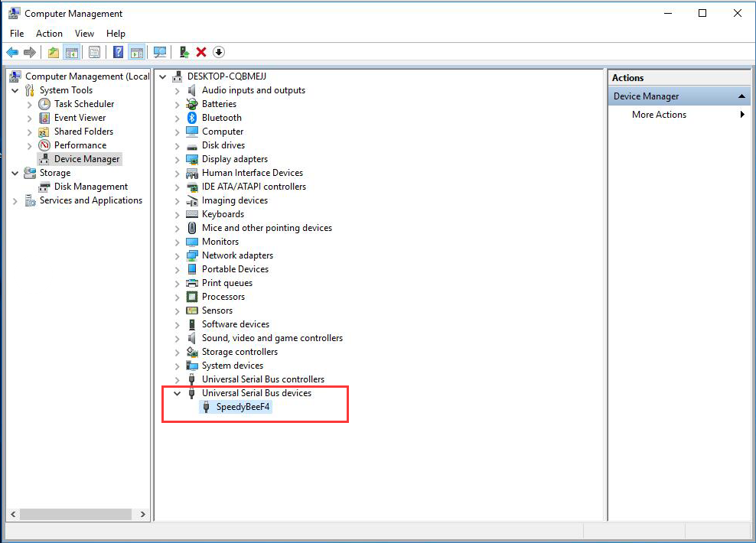Select Disk Management in left tree
This screenshot has width=756, height=543.
click(x=90, y=187)
